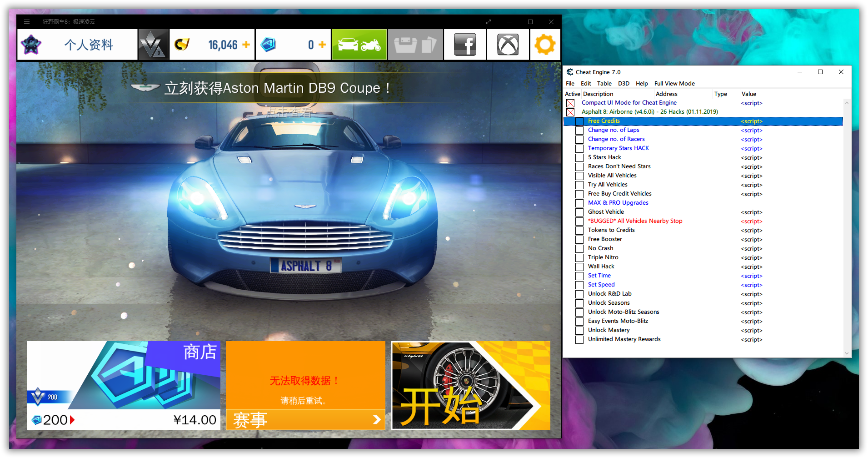
Task: Open Cheat Engine Help menu
Action: (642, 84)
